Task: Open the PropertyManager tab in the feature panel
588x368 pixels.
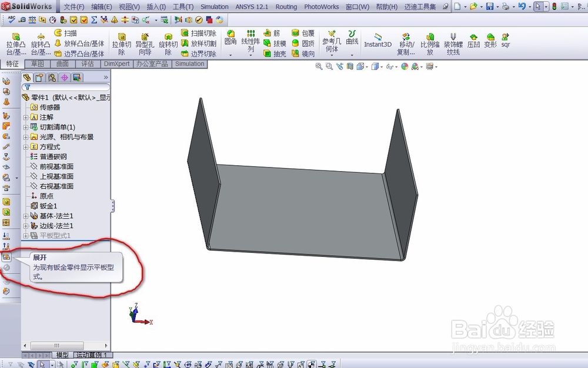Action: 39,78
